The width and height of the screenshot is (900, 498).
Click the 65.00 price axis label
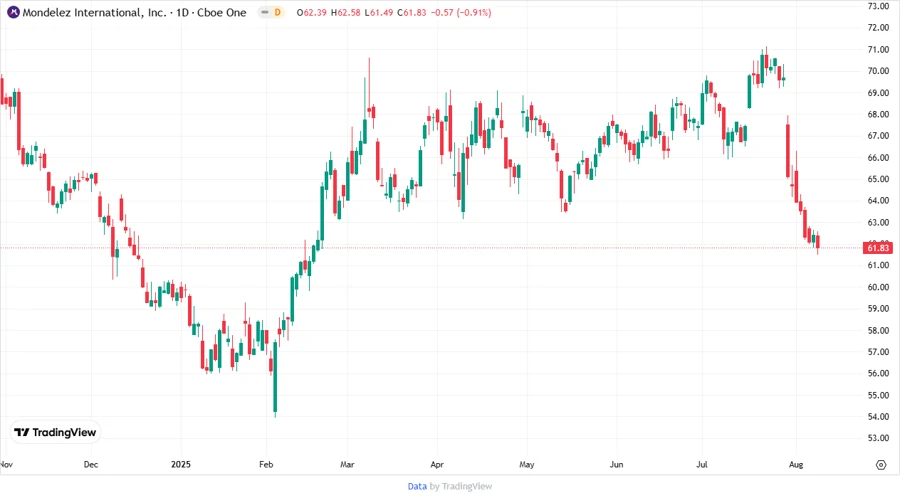[878, 179]
